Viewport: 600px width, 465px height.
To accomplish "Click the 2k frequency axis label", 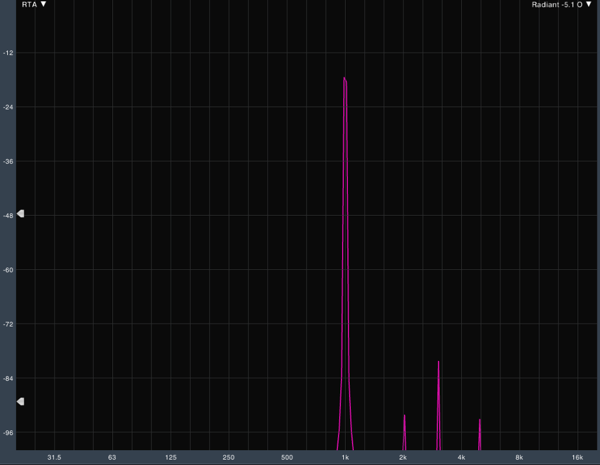I will [x=403, y=457].
